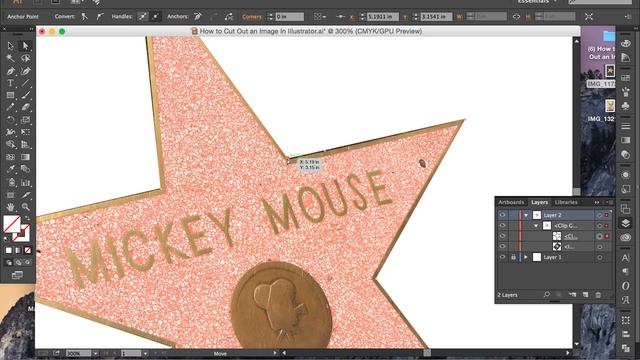Click the Locate Object magnifier in Layers panel
The height and width of the screenshot is (360, 640).
click(547, 294)
